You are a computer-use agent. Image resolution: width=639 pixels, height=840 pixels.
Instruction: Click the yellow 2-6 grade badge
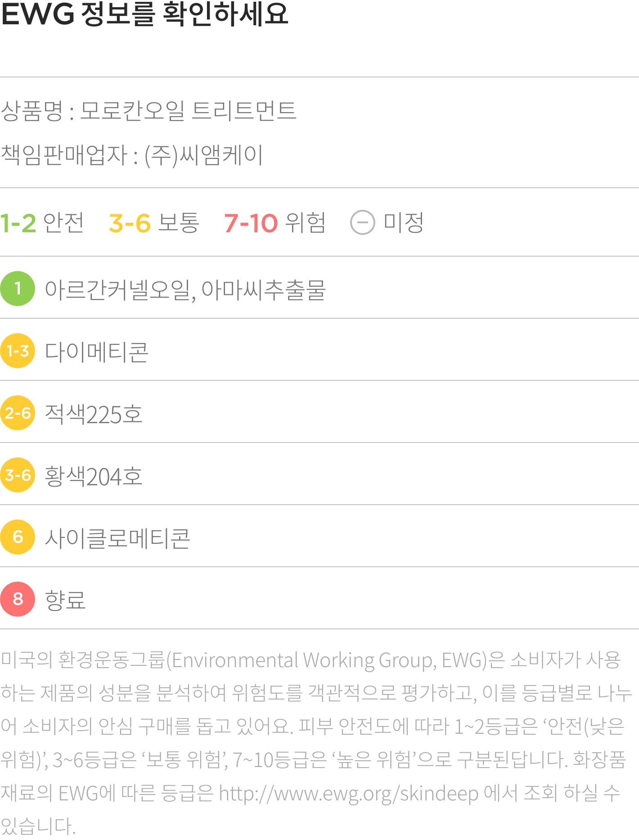18,413
